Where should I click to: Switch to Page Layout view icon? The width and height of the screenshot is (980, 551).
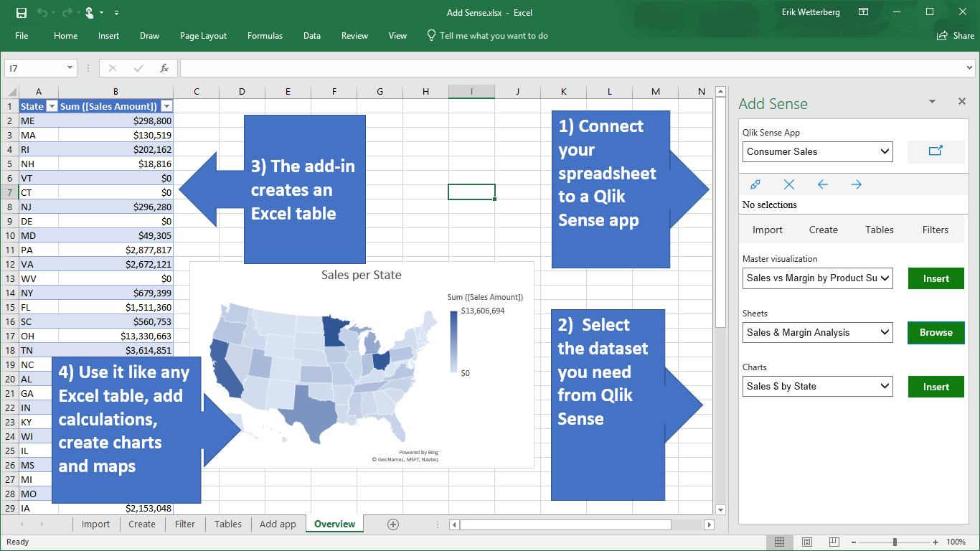click(807, 542)
